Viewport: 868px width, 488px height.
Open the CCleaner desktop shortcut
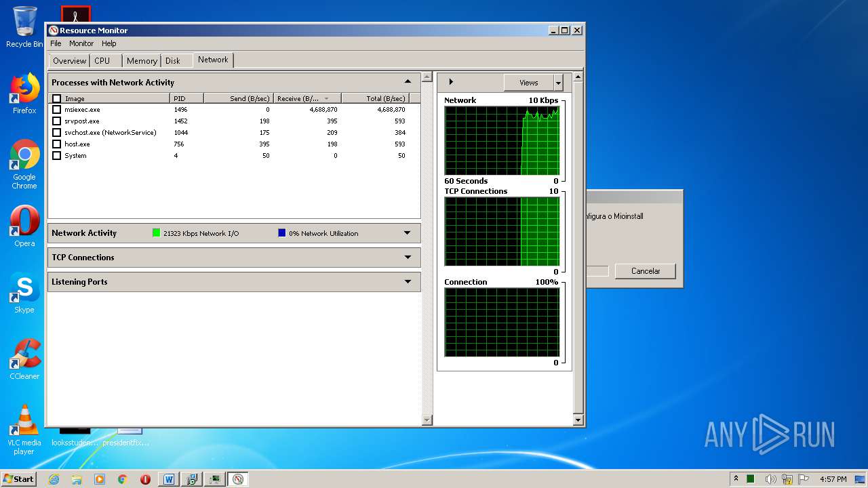[x=24, y=360]
